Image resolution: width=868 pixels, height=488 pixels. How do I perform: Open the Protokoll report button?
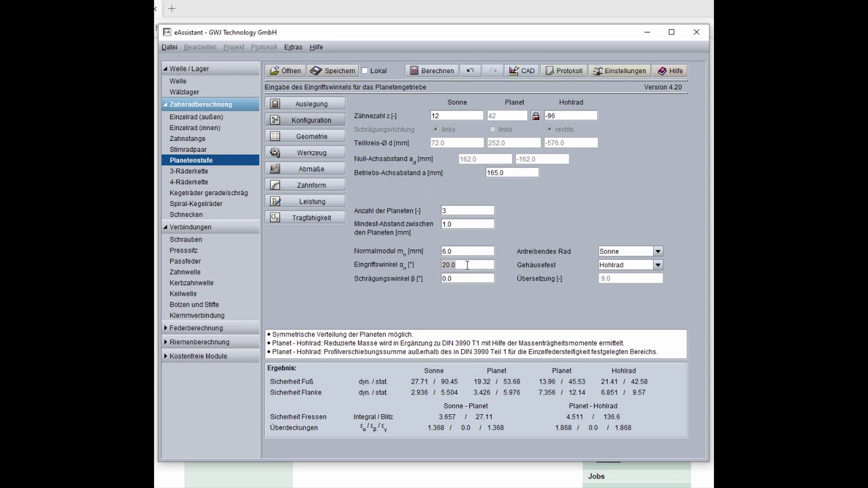(x=564, y=70)
